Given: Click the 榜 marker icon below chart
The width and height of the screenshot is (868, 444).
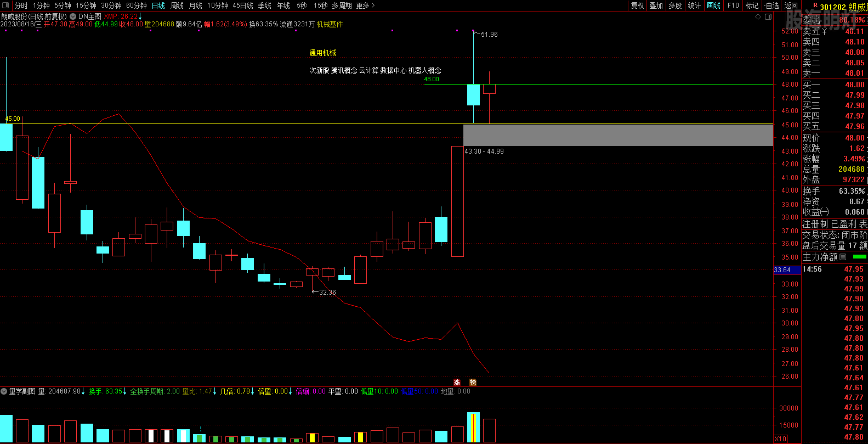Looking at the screenshot, I should click(473, 383).
